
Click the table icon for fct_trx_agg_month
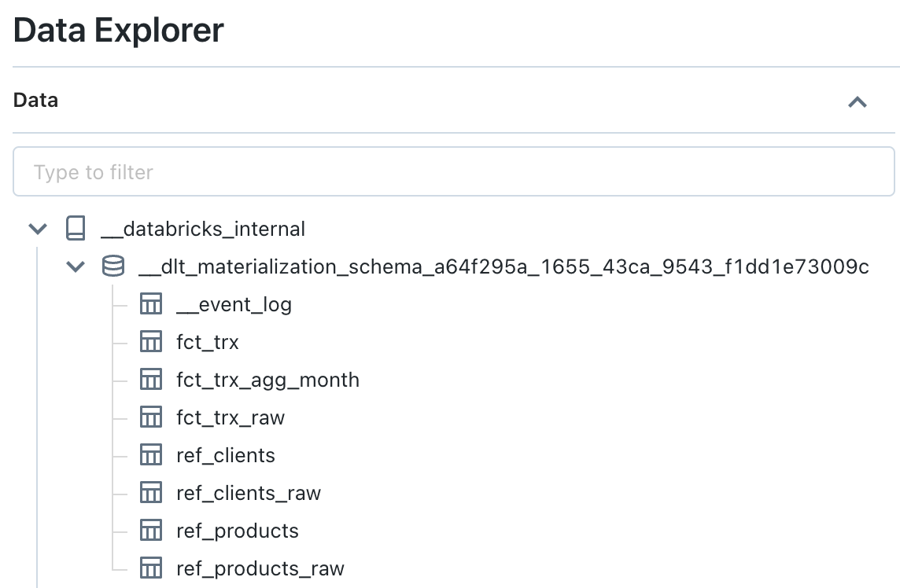tap(150, 380)
